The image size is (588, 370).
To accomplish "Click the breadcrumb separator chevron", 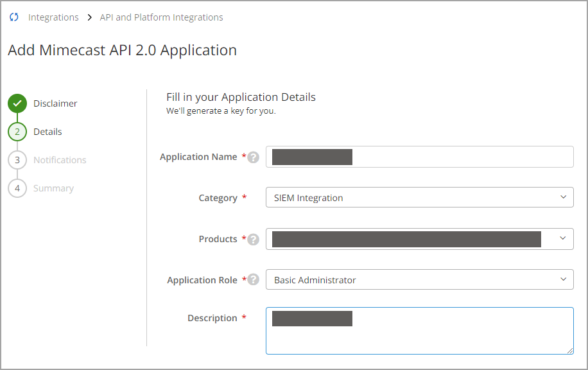I will (x=89, y=17).
